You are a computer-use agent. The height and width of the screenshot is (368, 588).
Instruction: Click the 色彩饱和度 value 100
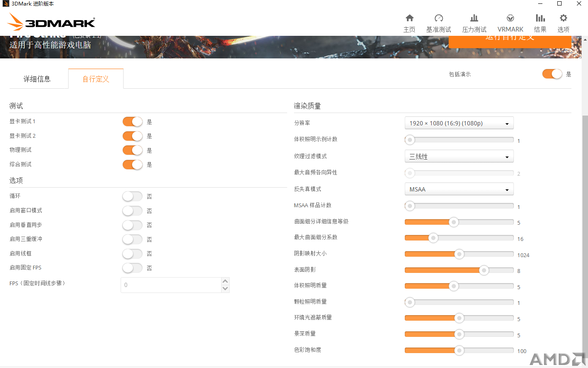click(x=522, y=351)
